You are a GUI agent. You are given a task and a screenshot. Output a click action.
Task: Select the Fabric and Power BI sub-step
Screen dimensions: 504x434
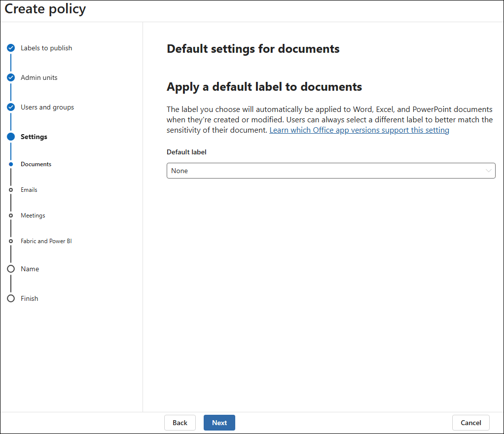[46, 241]
